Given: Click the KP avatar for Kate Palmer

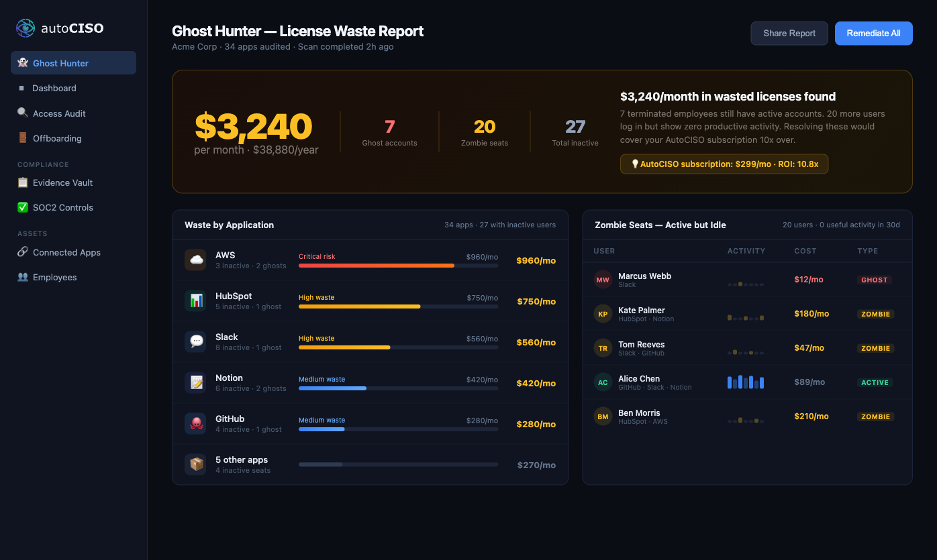Looking at the screenshot, I should click(603, 314).
